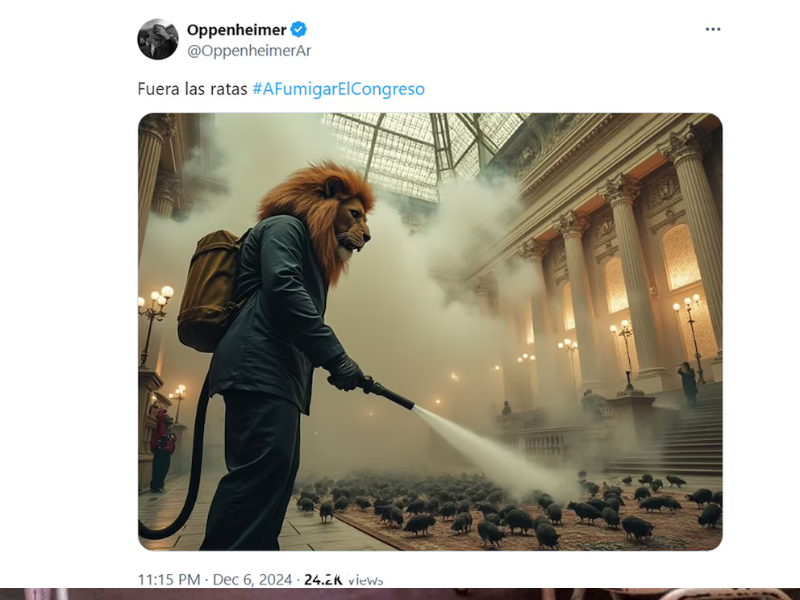Image resolution: width=800 pixels, height=600 pixels.
Task: Click the Dec 6, 2024 date
Action: pos(252,580)
